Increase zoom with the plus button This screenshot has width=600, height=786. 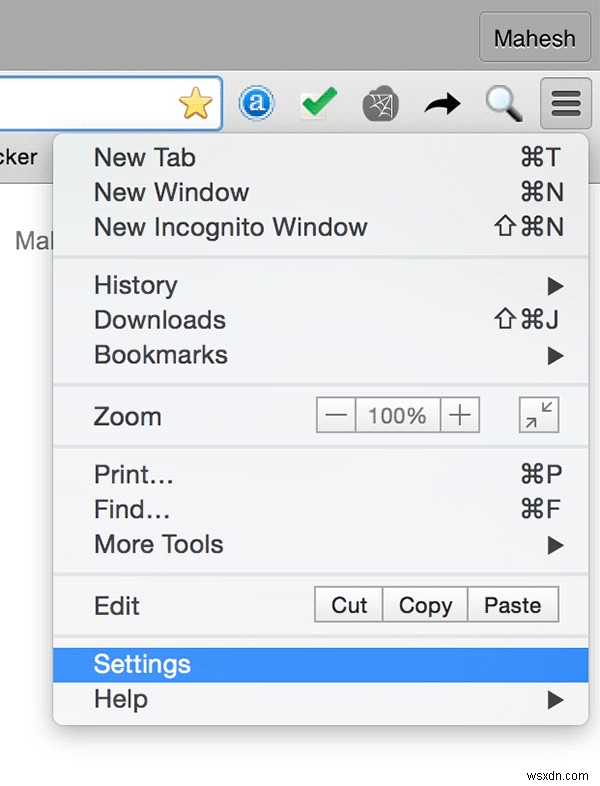click(x=460, y=415)
